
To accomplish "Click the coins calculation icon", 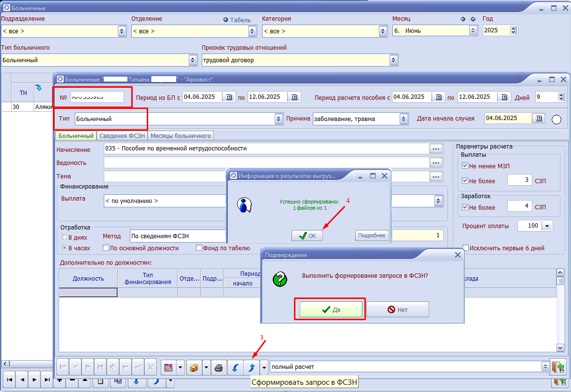I will click(195, 367).
